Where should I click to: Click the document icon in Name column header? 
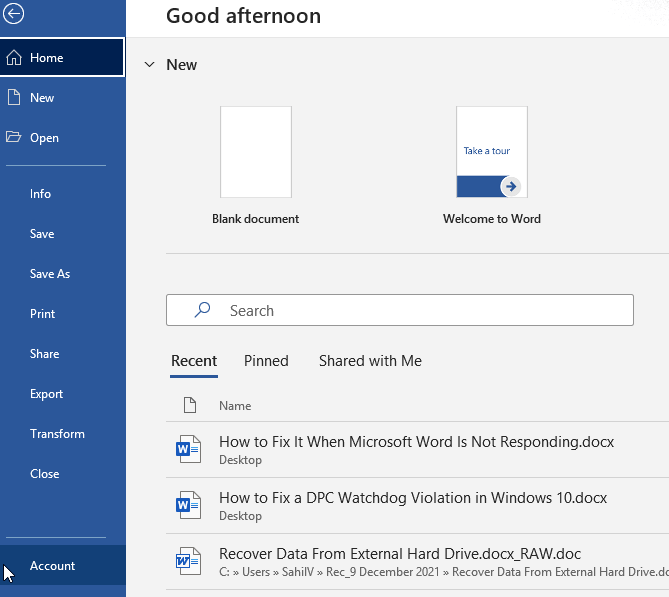pos(190,405)
